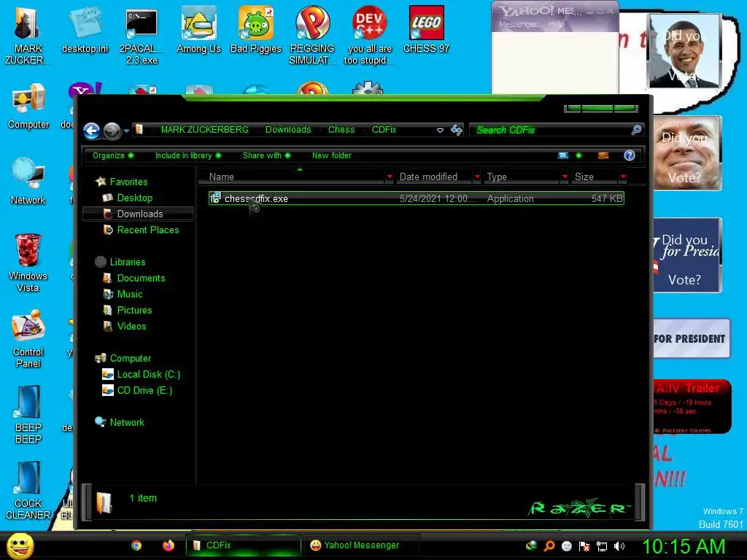Click the 547 KB size cell
Viewport: 747px width, 560px height.
[606, 198]
